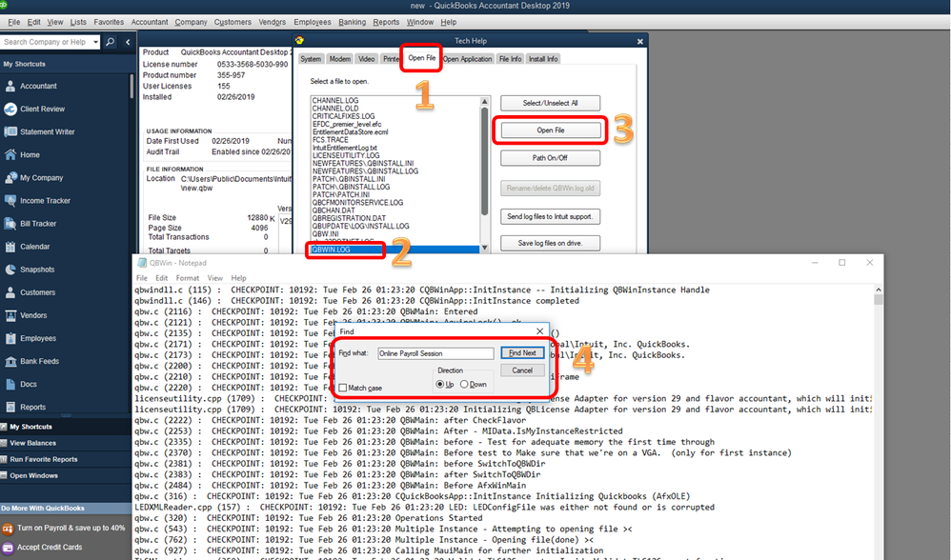Switch to the Install Info tab
This screenshot has height=560, width=951.
tap(543, 59)
